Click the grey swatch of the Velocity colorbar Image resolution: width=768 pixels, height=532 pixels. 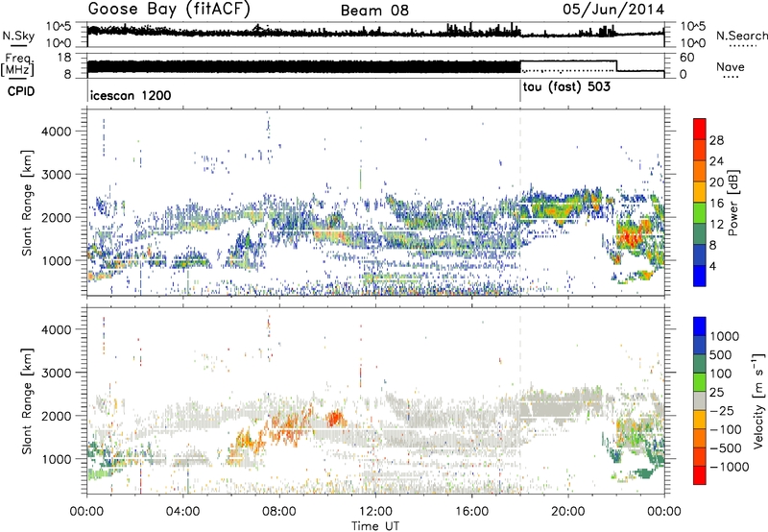(x=700, y=401)
